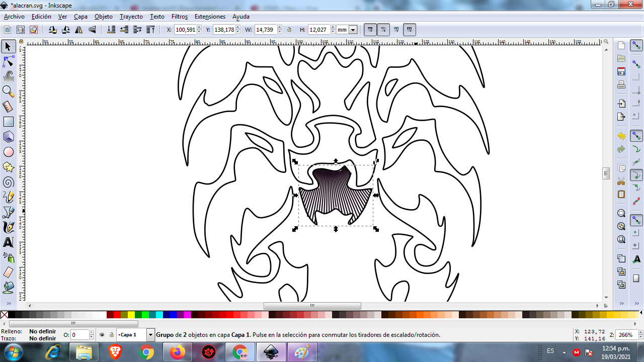Select the Rectangle tool
The height and width of the screenshot is (362, 644).
tap(8, 122)
